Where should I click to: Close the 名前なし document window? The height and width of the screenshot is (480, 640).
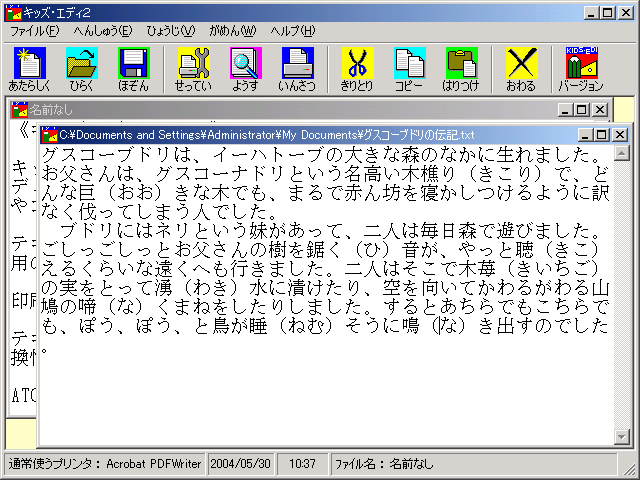click(x=600, y=109)
